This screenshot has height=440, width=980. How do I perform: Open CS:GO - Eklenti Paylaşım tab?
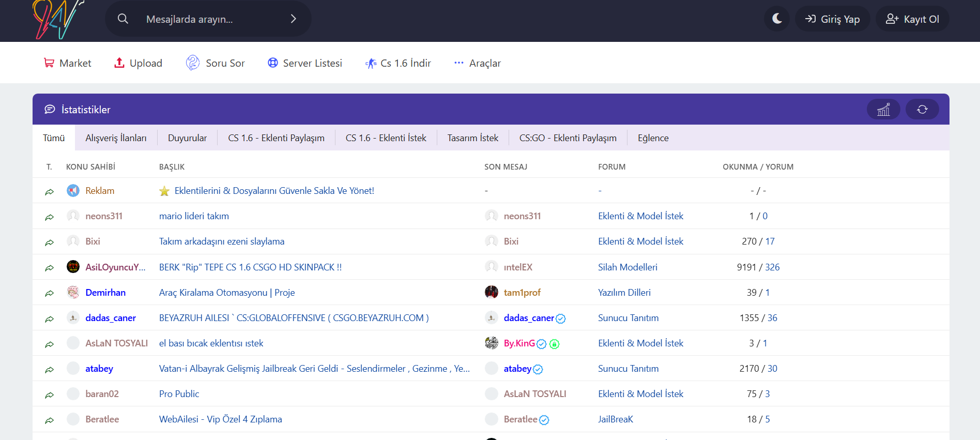point(568,138)
